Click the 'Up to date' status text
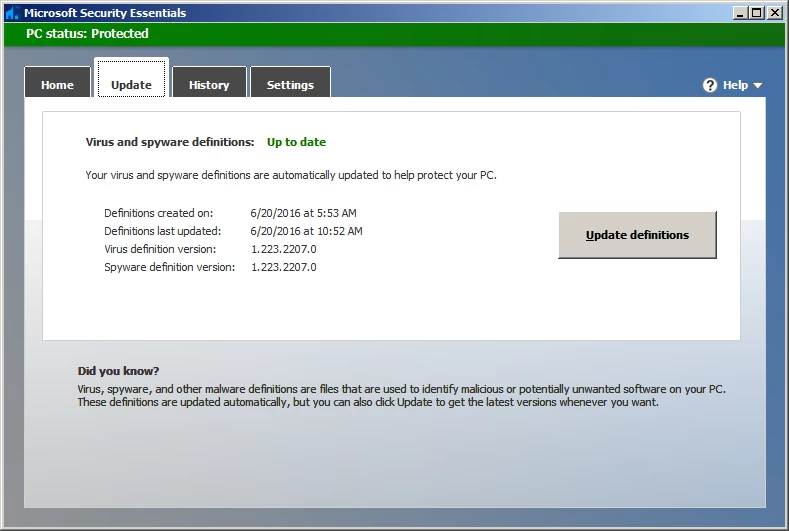Viewport: 789px width, 531px height. pyautogui.click(x=296, y=142)
